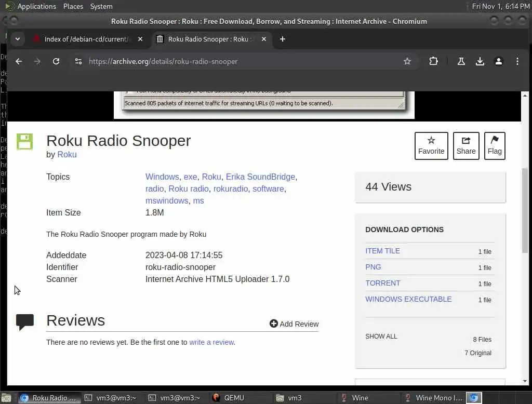Expand the tab search dropdown
This screenshot has height=404, width=532.
18,39
